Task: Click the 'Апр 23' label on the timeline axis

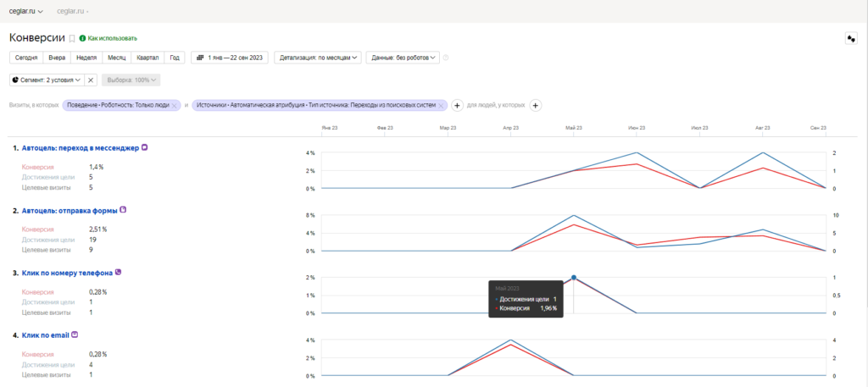Action: [511, 128]
